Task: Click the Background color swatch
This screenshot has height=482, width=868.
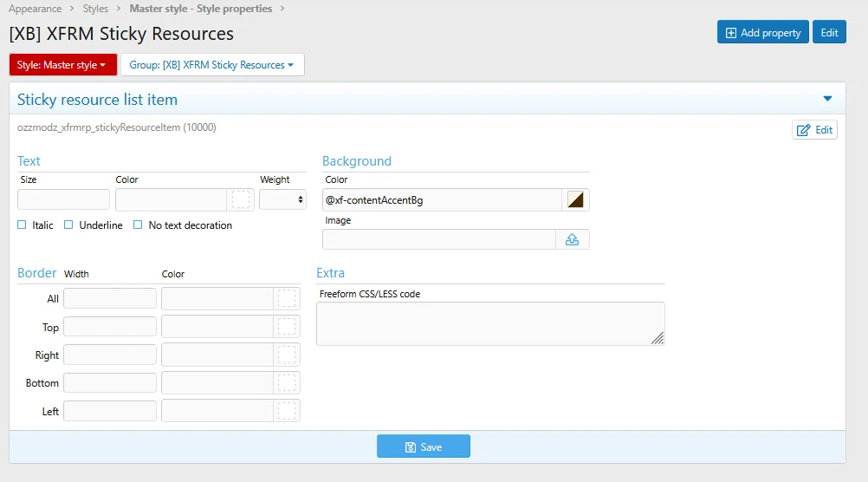Action: pyautogui.click(x=575, y=199)
